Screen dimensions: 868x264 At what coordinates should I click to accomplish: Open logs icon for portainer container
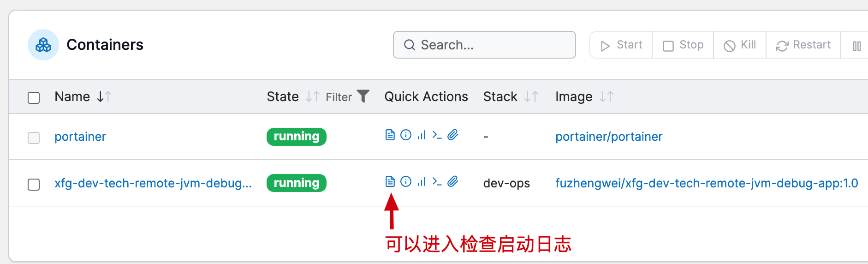click(390, 135)
